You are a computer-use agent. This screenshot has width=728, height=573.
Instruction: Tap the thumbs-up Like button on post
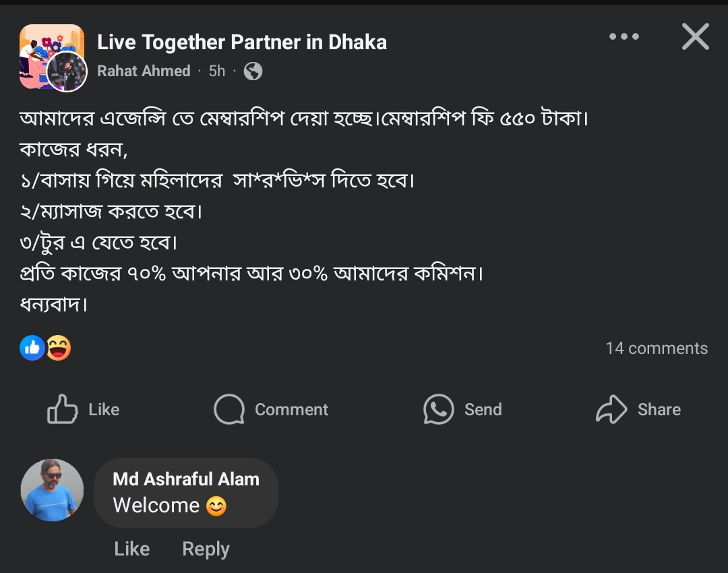pos(63,409)
